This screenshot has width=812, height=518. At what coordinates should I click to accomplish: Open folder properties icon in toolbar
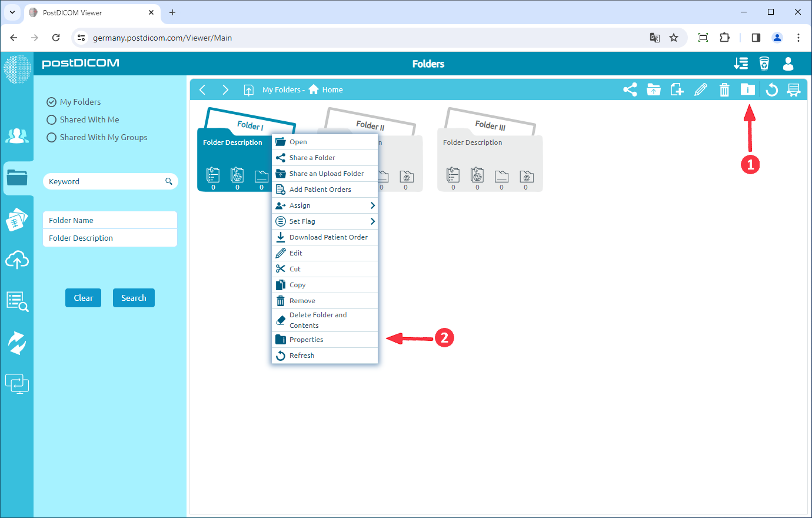coord(747,89)
